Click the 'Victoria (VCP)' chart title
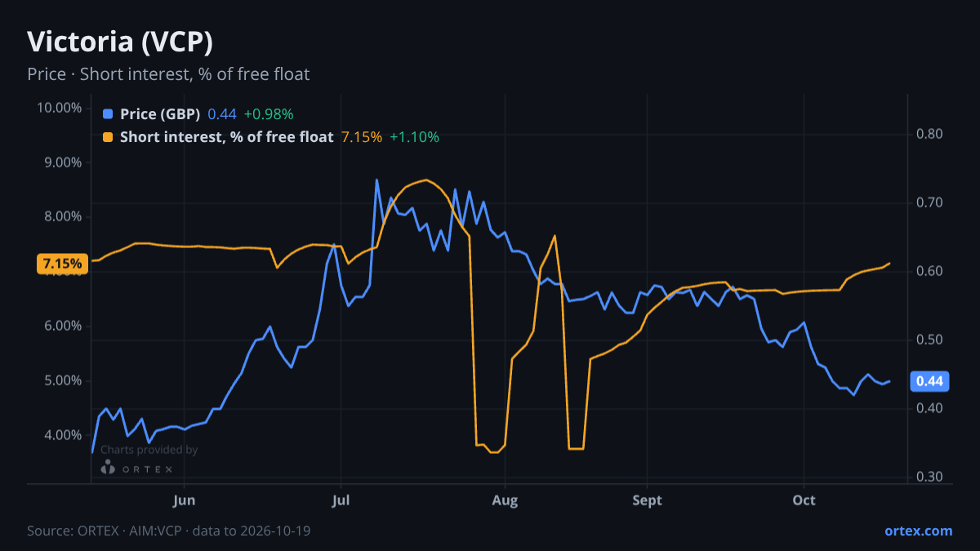Screen dimensions: 980x551 click(x=120, y=42)
